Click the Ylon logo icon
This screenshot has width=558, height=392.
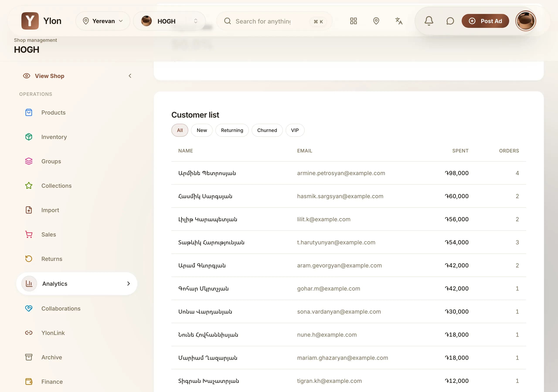(x=30, y=21)
